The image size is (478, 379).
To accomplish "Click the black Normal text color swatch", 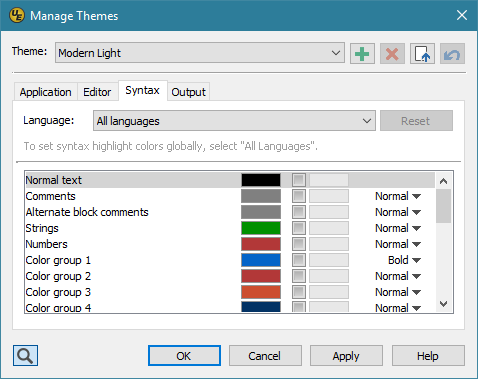I will pyautogui.click(x=261, y=180).
